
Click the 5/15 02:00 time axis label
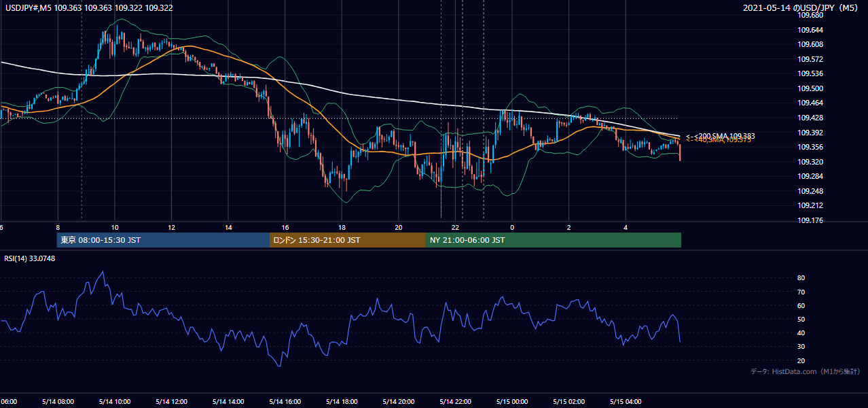[569, 401]
